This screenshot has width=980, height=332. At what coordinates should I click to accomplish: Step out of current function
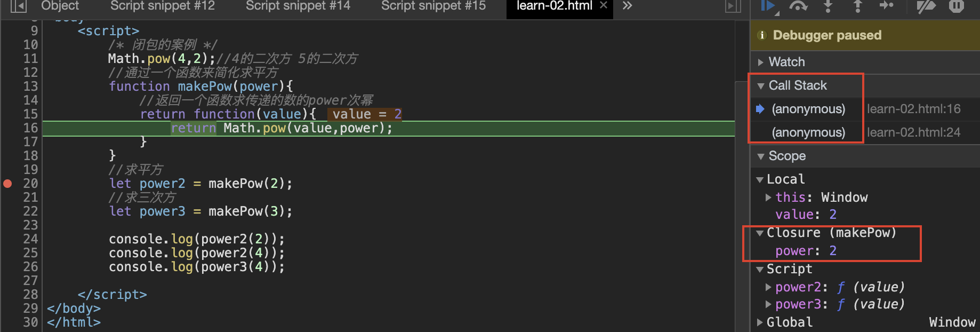857,6
